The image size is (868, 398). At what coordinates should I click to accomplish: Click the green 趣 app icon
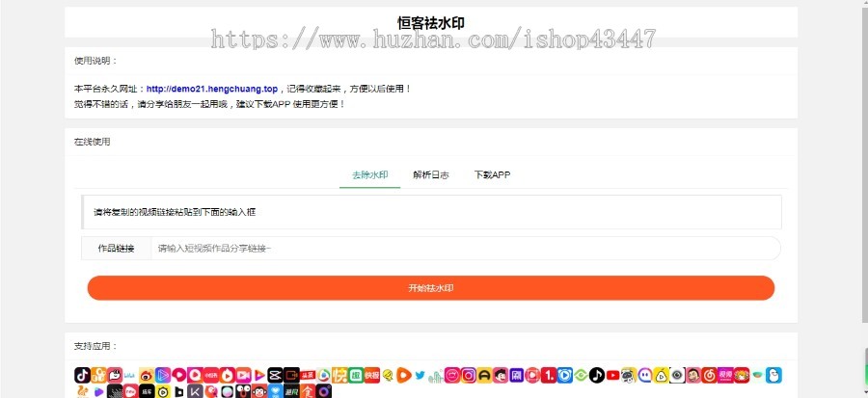click(x=356, y=375)
